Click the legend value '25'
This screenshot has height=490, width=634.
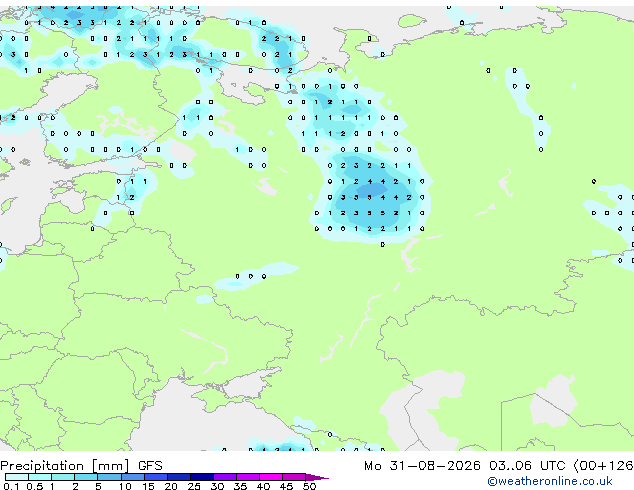coord(194,486)
